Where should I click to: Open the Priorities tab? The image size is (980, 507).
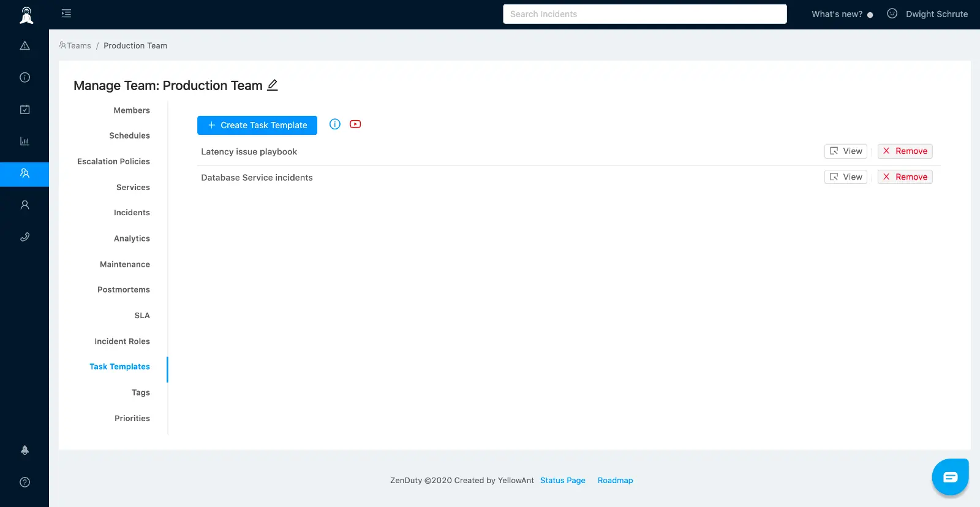coord(132,418)
